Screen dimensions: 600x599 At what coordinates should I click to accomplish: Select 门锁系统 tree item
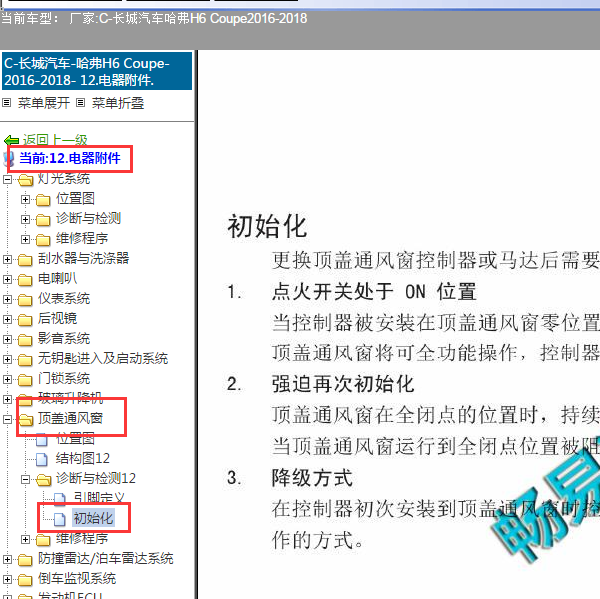click(64, 378)
